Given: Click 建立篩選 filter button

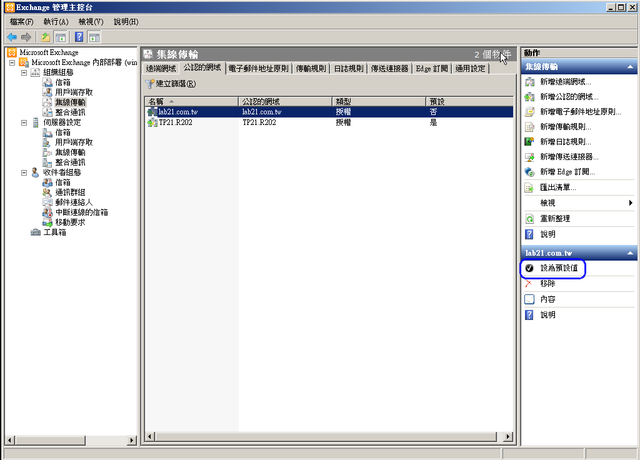Looking at the screenshot, I should [171, 84].
